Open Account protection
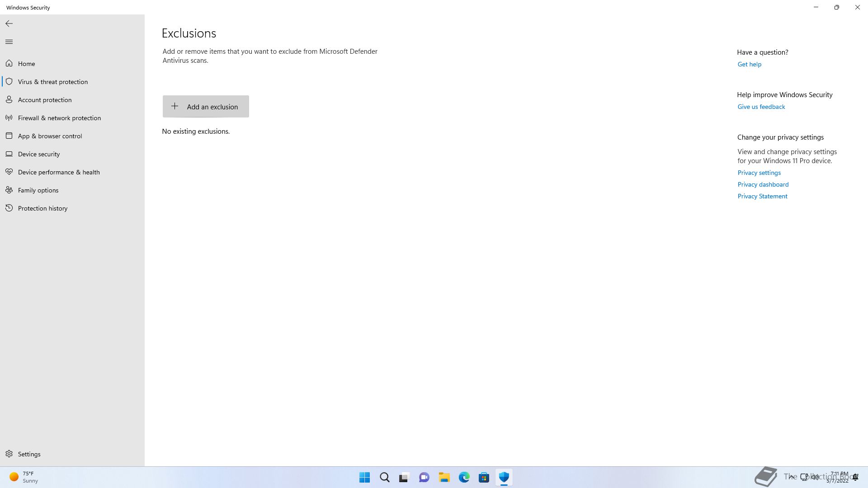868x488 pixels. click(72, 100)
